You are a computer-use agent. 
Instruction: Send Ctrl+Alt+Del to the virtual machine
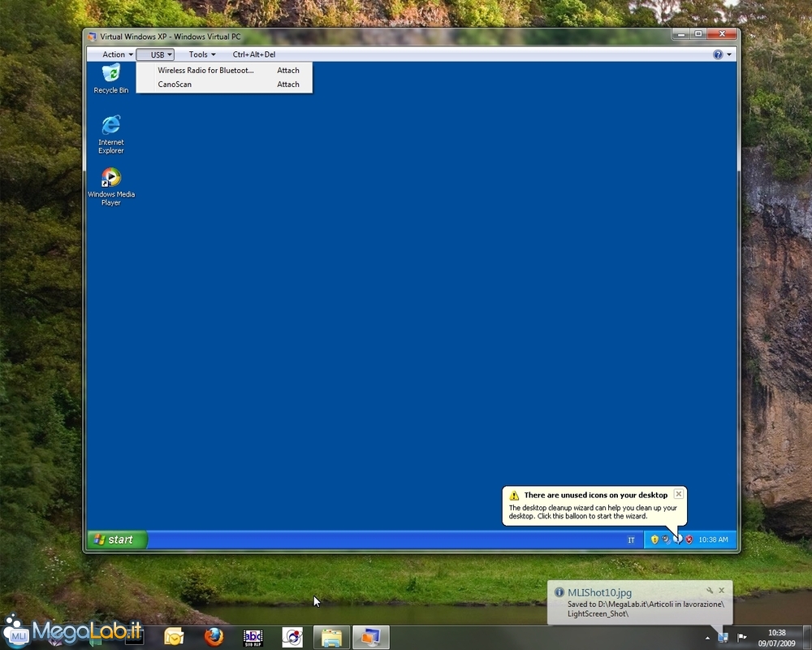click(x=254, y=54)
